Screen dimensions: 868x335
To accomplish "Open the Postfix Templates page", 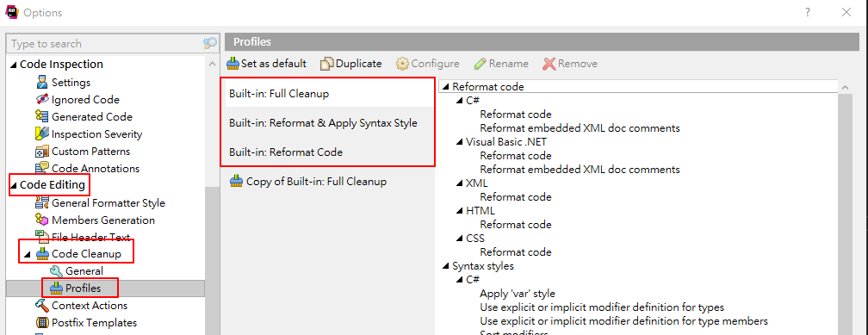I will 94,322.
